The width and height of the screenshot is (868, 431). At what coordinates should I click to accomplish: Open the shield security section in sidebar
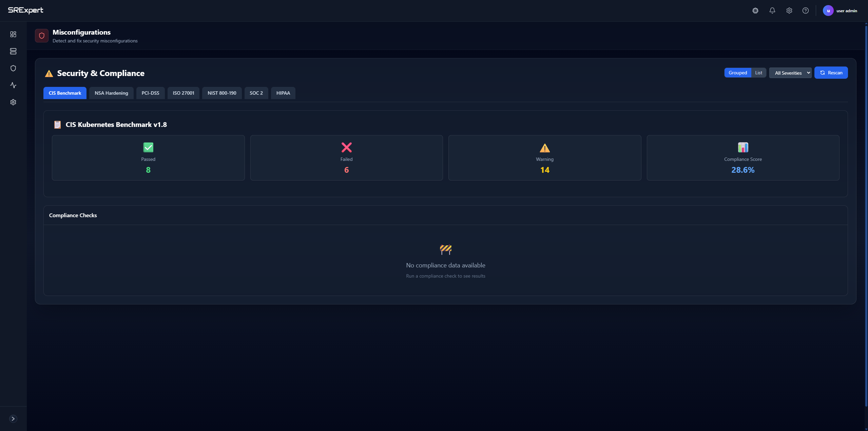tap(13, 68)
